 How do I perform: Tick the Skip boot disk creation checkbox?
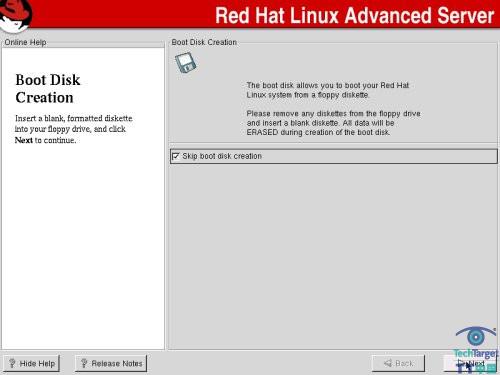point(176,156)
